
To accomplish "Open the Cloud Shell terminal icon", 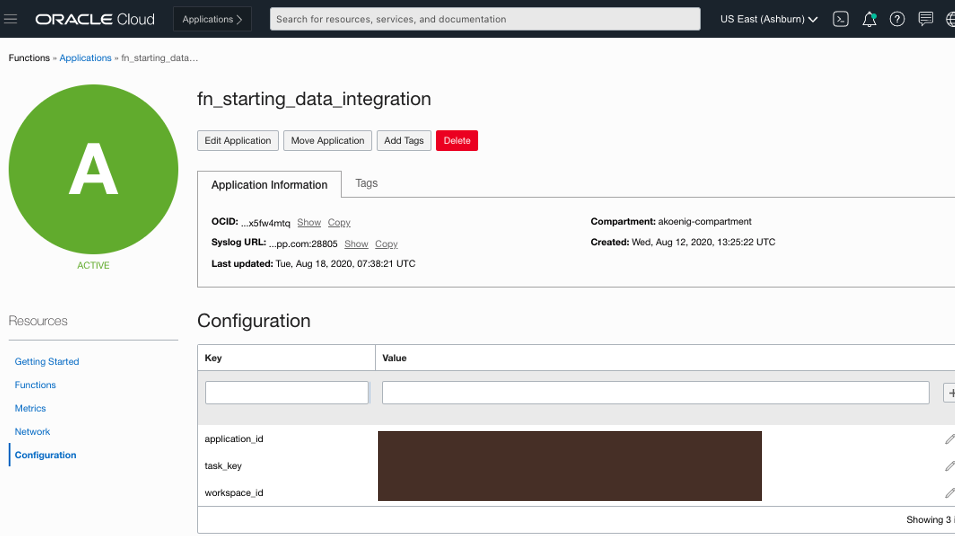I will tap(840, 19).
